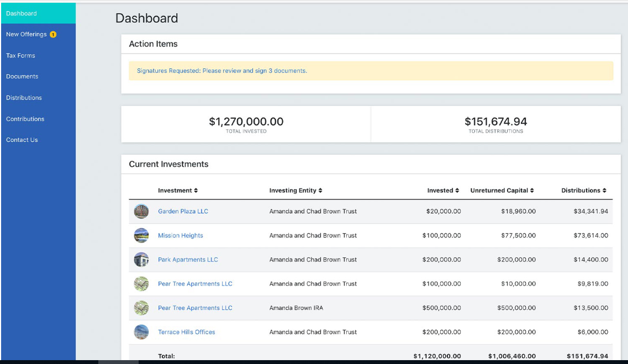This screenshot has width=628, height=364.
Task: Sort by Distributions column header
Action: click(x=604, y=191)
